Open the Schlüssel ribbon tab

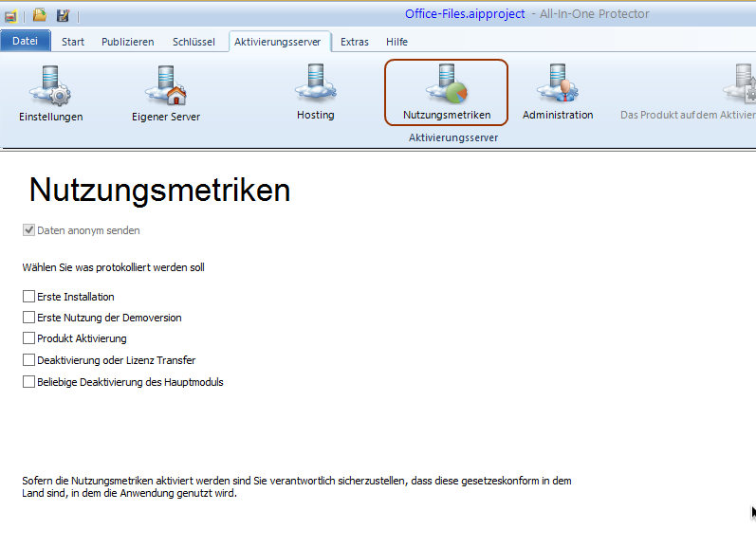tap(194, 42)
